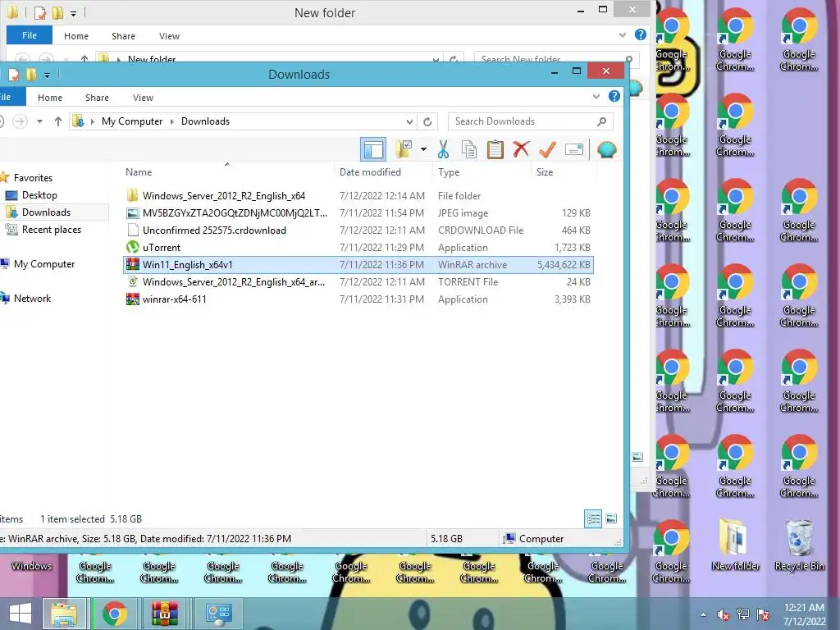Open the View tab in New folder window
This screenshot has height=630, width=840.
pyautogui.click(x=169, y=36)
